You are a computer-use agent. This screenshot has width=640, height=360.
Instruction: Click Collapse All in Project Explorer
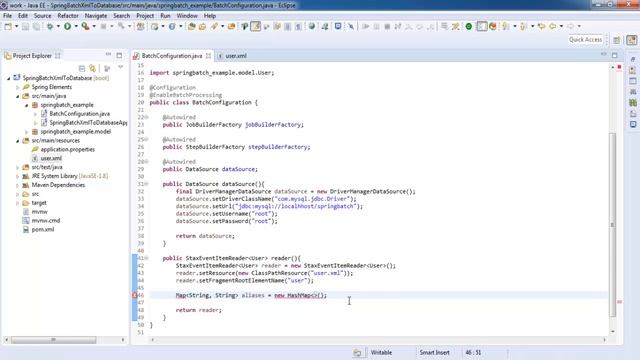click(x=82, y=68)
